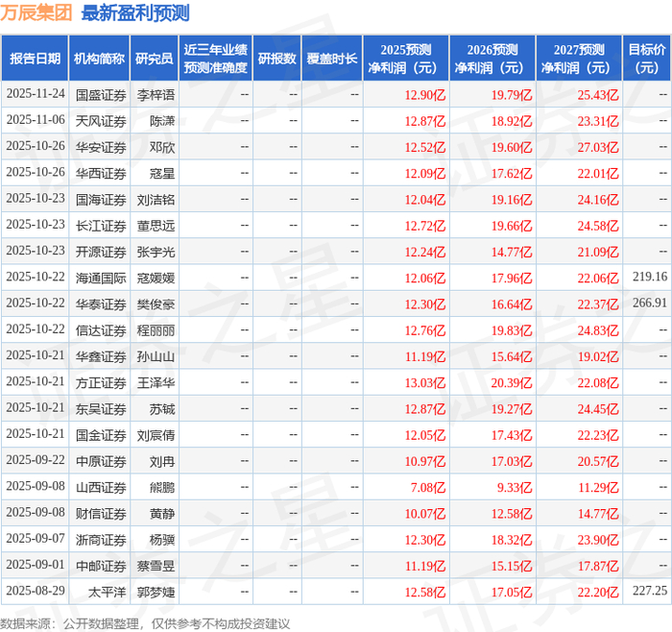Screen dimensions: 672x632
Task: Click the 开源证券 institution cell
Action: tap(101, 252)
